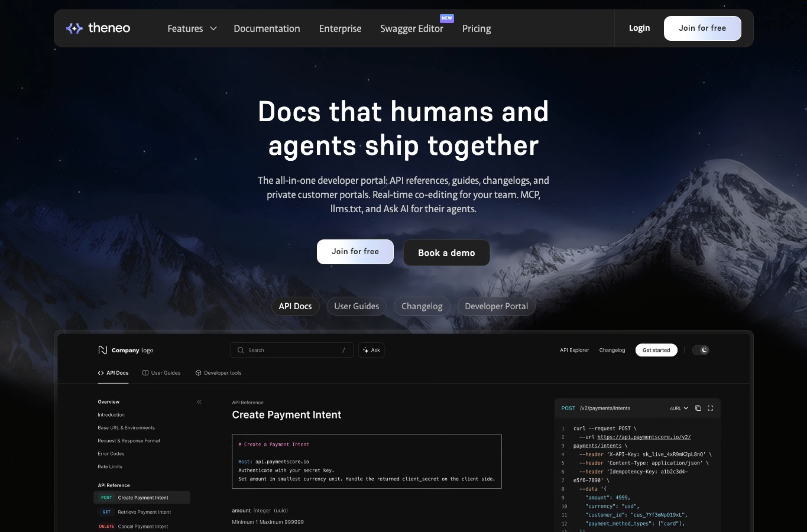Toggle dark mode switch in docs preview
This screenshot has height=532, width=807.
pos(701,350)
